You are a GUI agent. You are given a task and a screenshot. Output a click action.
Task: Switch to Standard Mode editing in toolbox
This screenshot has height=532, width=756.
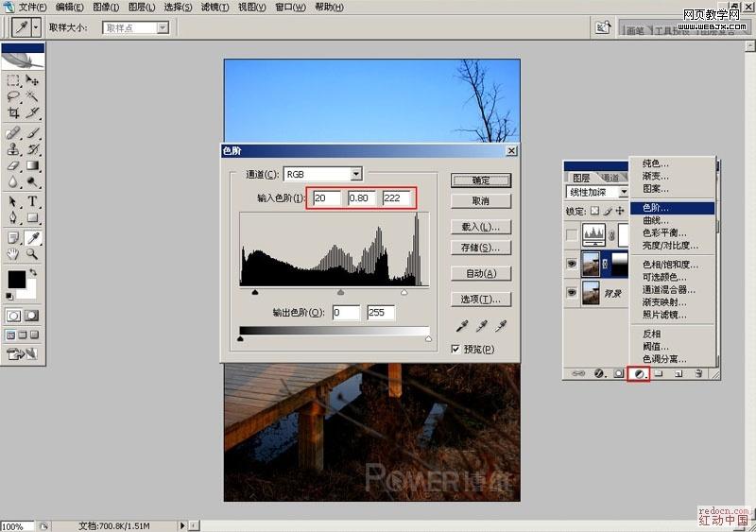click(13, 316)
